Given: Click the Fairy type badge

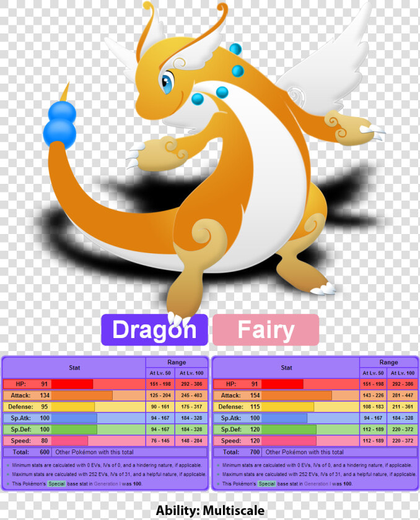Looking at the screenshot, I should (265, 330).
